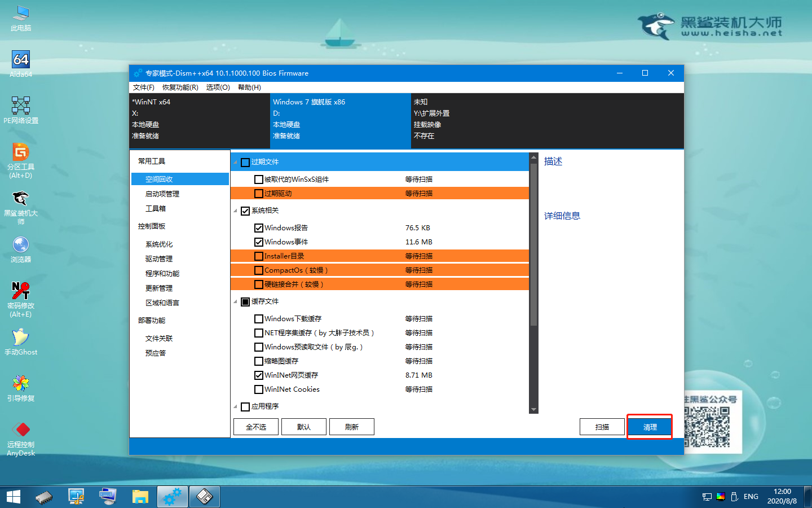Click the 扫描 button
Image resolution: width=812 pixels, height=508 pixels.
click(x=602, y=427)
